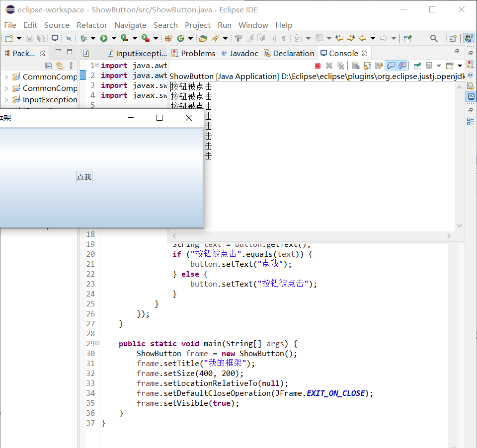Open the External Tools dropdown arrow
The width and height of the screenshot is (477, 448).
(156, 38)
